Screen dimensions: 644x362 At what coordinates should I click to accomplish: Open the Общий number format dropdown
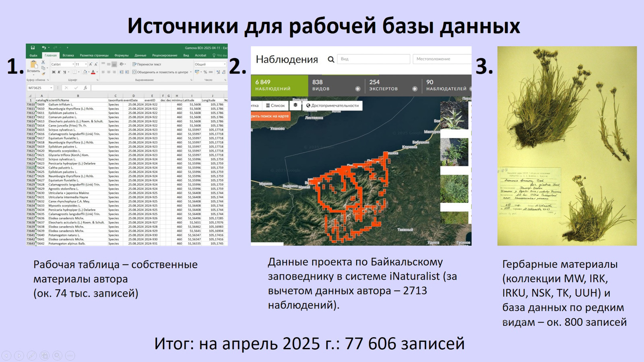click(x=225, y=64)
